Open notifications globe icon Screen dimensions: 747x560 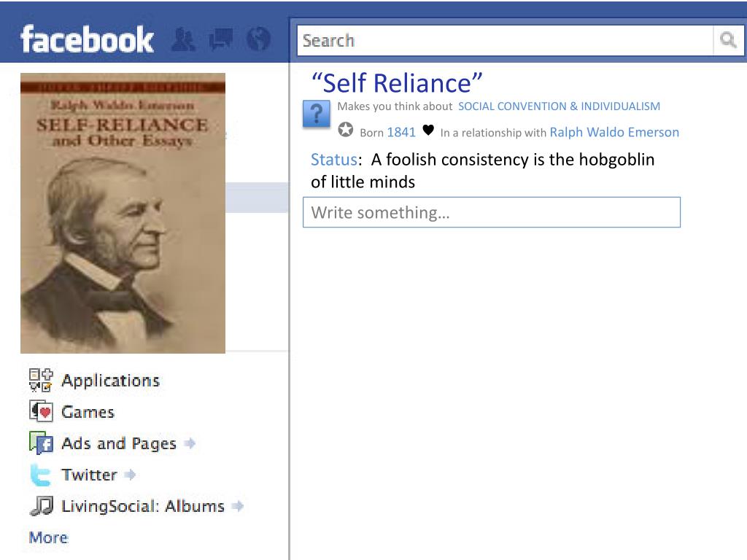coord(259,39)
